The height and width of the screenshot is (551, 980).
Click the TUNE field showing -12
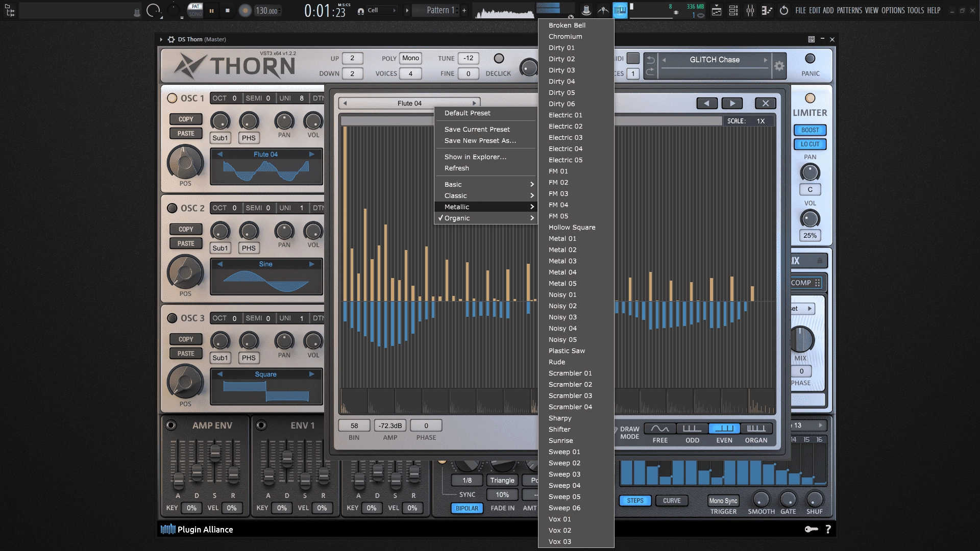469,58
